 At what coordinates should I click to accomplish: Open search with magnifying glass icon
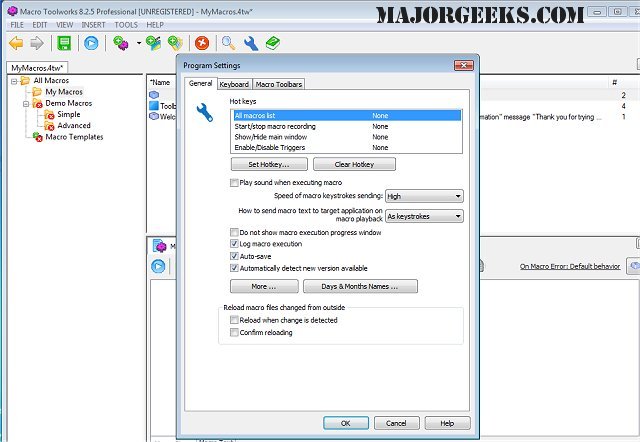pyautogui.click(x=228, y=43)
